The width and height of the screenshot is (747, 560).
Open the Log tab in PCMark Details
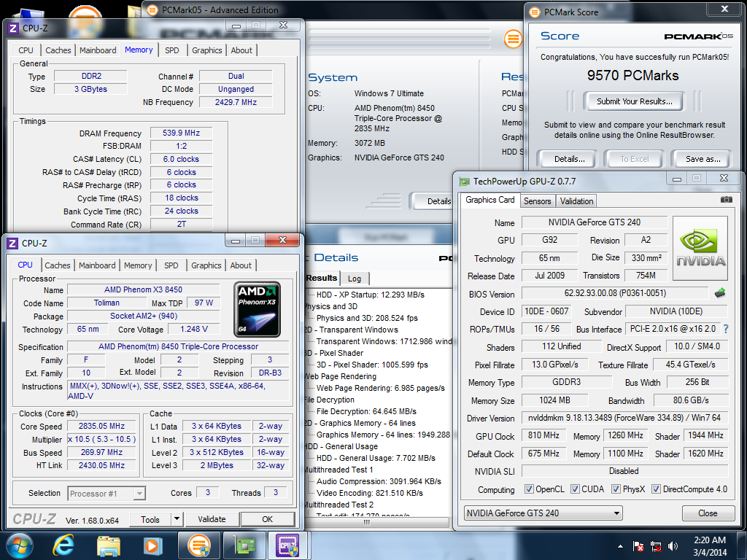point(354,279)
